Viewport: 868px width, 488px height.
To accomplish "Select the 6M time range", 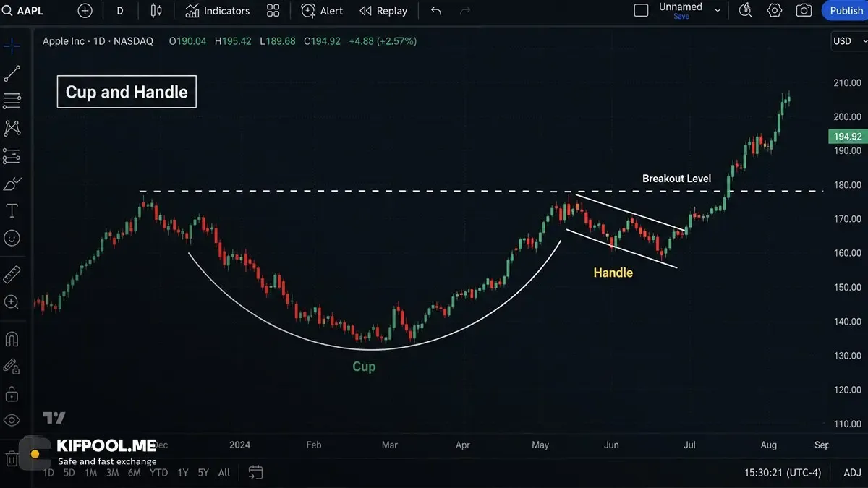I will (x=134, y=473).
